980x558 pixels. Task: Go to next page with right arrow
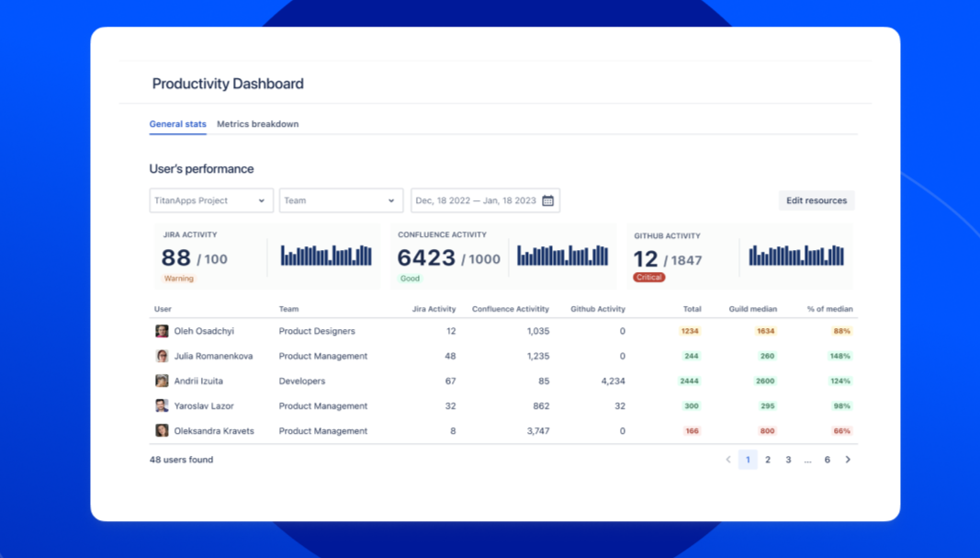pos(848,460)
